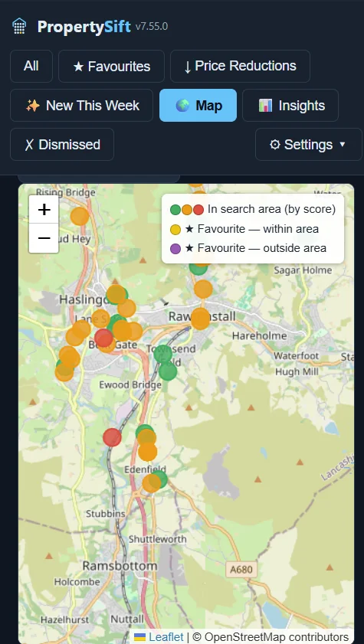Click the Sagar Holme place label
The width and height of the screenshot is (364, 644).
pyautogui.click(x=303, y=270)
